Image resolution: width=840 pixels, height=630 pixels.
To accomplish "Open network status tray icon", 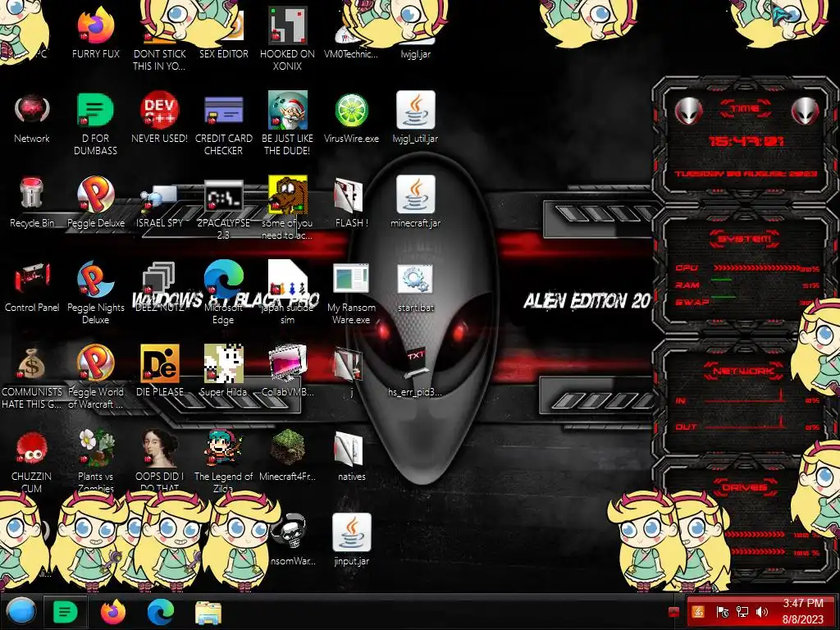I will (x=742, y=612).
